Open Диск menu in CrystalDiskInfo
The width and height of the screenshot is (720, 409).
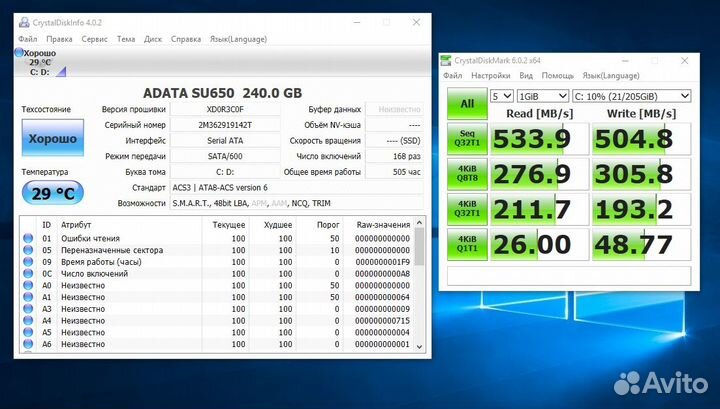[x=153, y=39]
